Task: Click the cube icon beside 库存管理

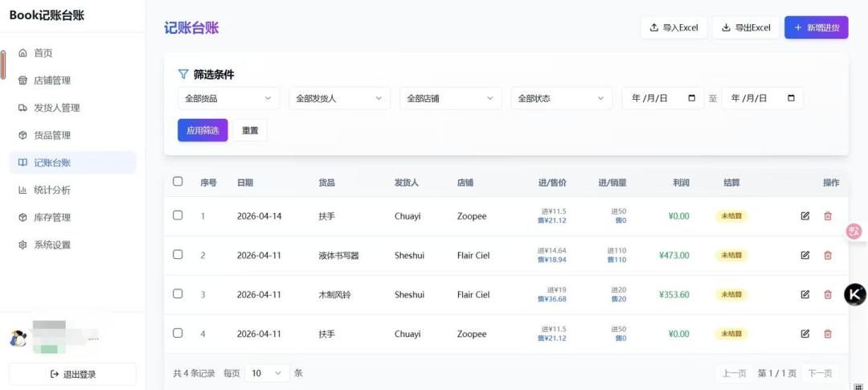Action: [x=23, y=217]
